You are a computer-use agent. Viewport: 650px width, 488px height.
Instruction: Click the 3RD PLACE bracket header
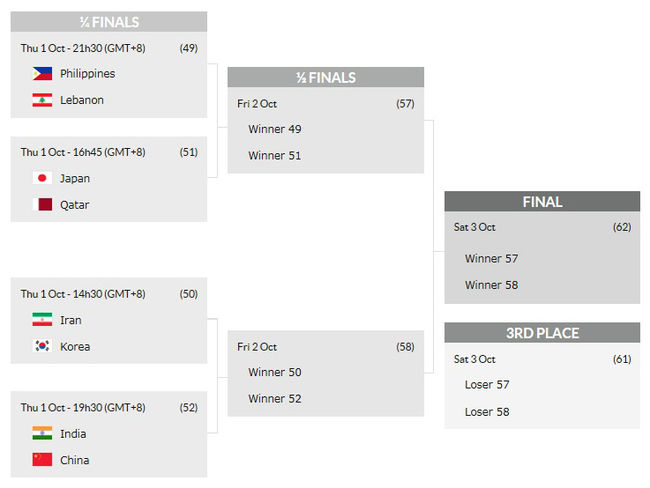(542, 333)
